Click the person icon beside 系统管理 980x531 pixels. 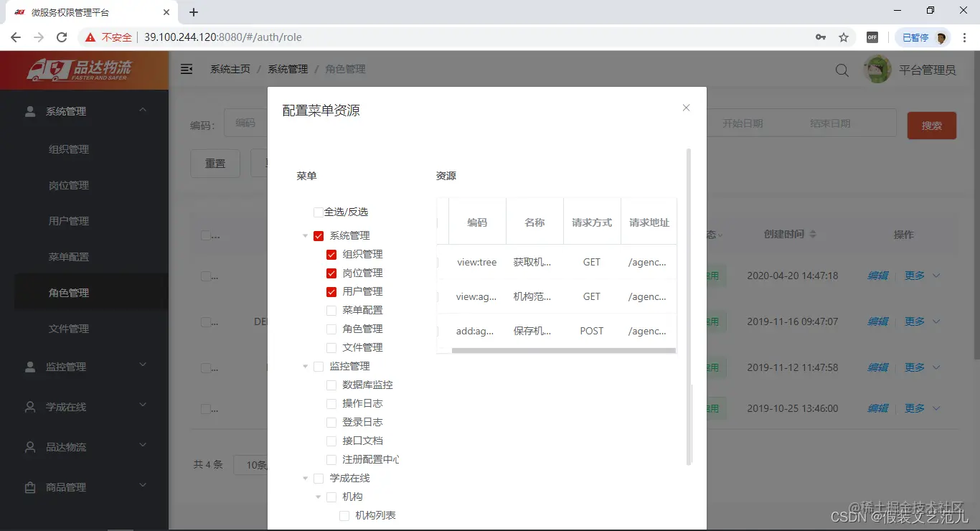pyautogui.click(x=29, y=111)
